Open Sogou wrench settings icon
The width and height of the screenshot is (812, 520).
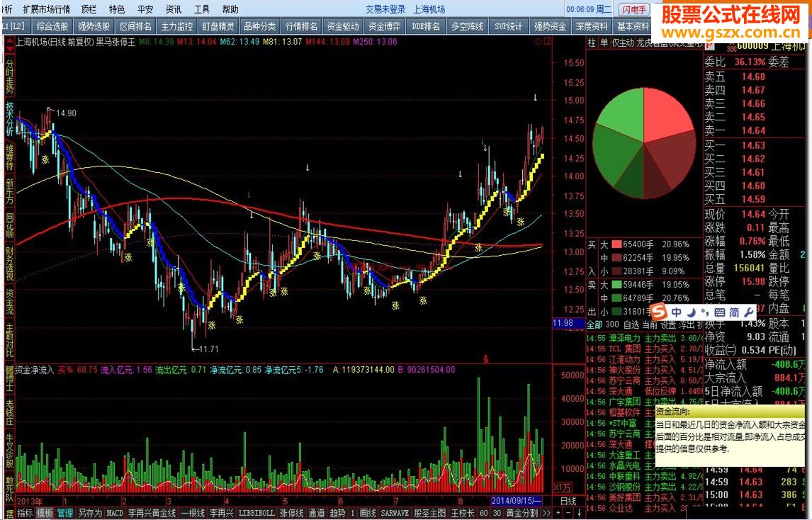pyautogui.click(x=749, y=312)
